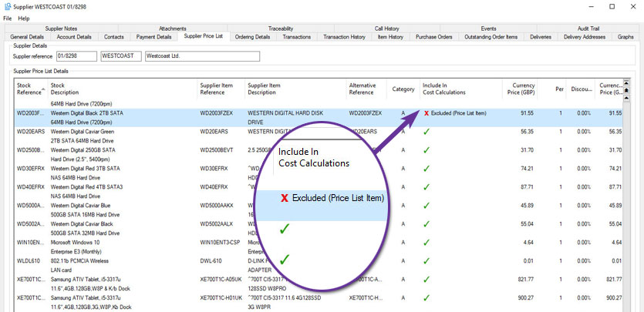Open the Graphs tab
The image size is (644, 312).
pos(625,37)
